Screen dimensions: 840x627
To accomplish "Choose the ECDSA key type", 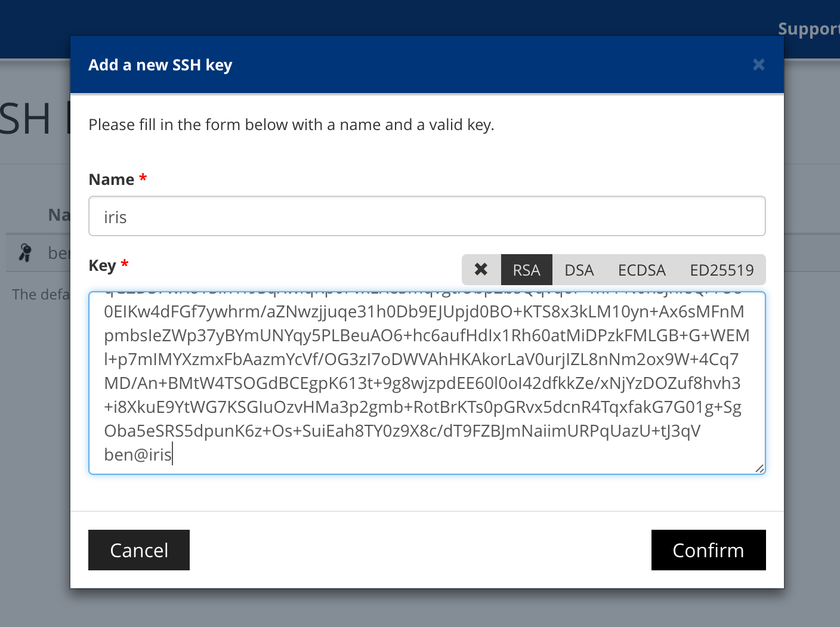I will coord(641,270).
